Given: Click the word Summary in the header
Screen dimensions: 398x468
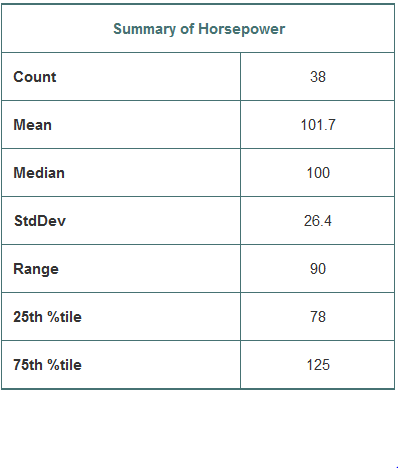Looking at the screenshot, I should [144, 29].
